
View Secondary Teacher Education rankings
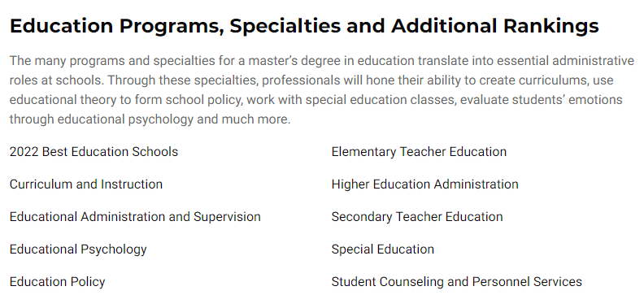(417, 216)
